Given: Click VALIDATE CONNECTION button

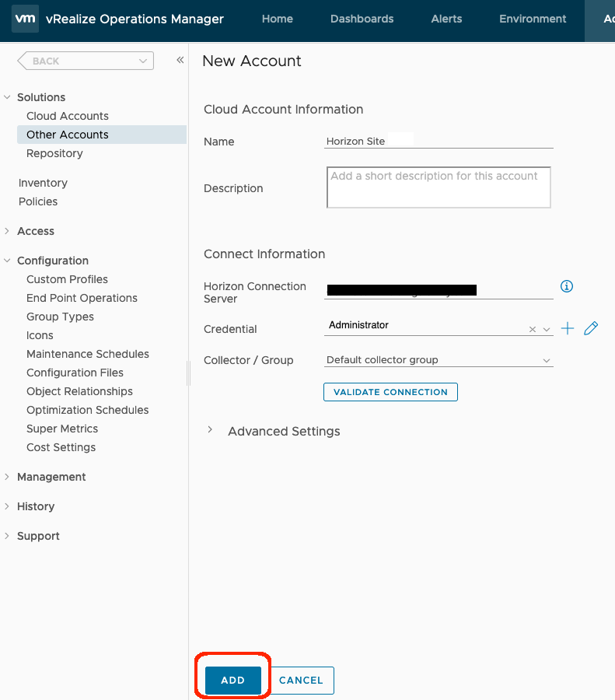Looking at the screenshot, I should (x=390, y=392).
